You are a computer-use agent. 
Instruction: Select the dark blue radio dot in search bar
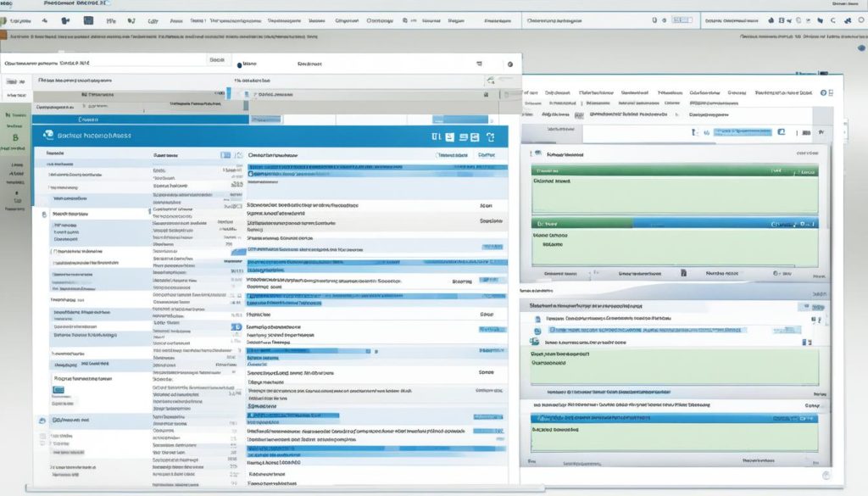(239, 64)
